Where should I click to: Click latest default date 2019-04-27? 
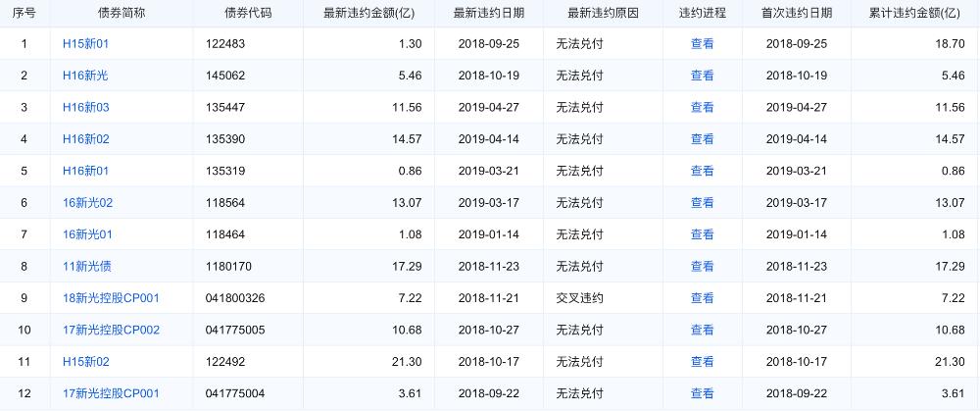[x=489, y=108]
